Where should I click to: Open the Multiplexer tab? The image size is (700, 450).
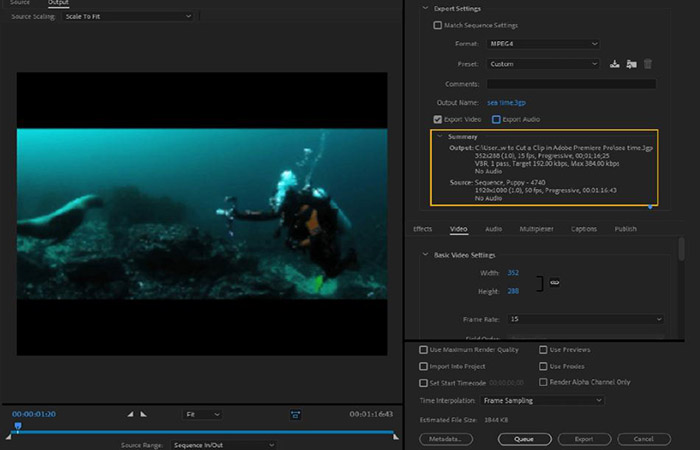[x=536, y=229]
